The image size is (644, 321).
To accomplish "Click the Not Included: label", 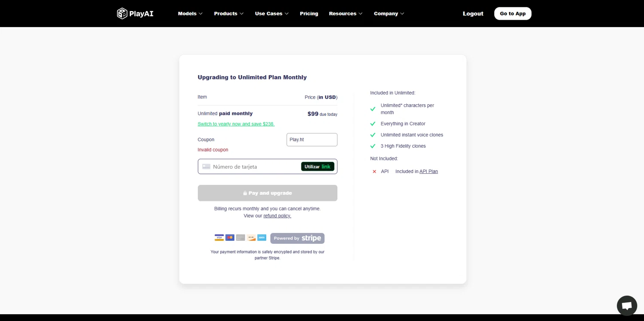I will tap(384, 158).
